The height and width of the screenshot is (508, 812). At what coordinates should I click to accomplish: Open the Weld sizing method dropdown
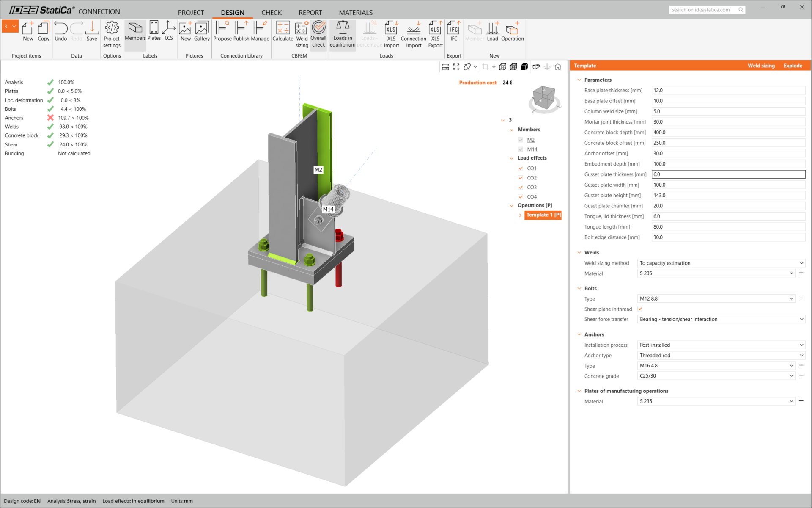[x=721, y=263]
